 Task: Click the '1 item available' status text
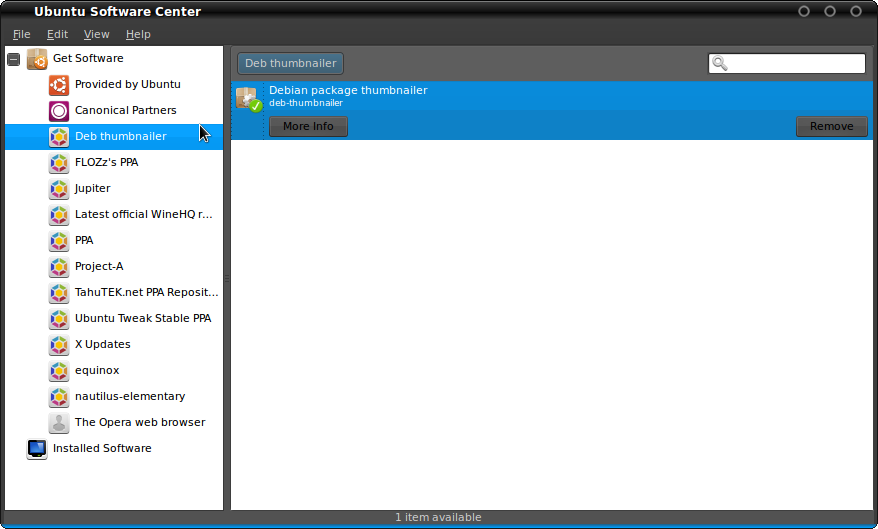point(438,518)
